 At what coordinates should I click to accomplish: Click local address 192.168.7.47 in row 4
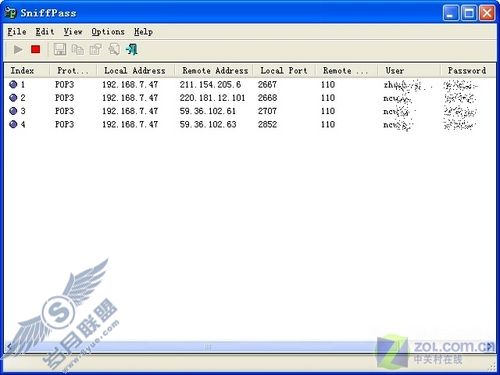click(x=130, y=124)
